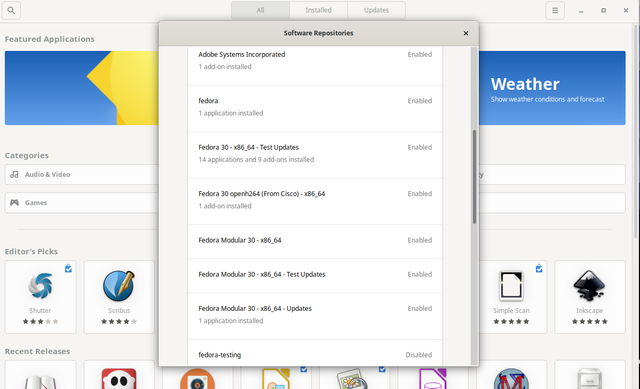
Task: Switch to the Installed tab
Action: pos(318,10)
